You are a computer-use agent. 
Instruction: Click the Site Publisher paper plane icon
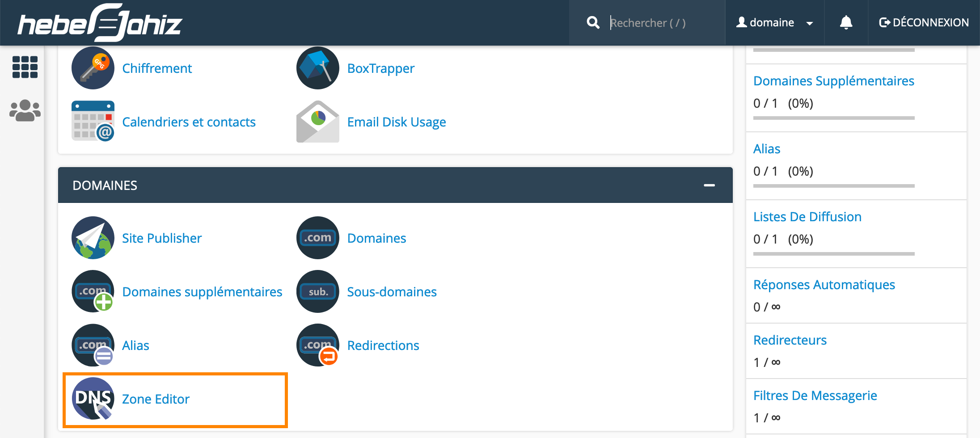(93, 238)
